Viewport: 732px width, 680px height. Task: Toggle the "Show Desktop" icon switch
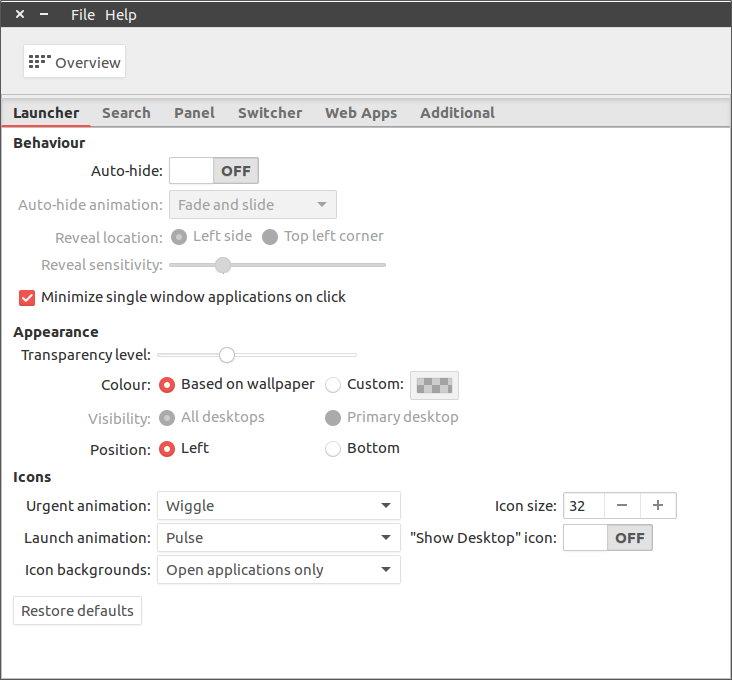pos(608,538)
